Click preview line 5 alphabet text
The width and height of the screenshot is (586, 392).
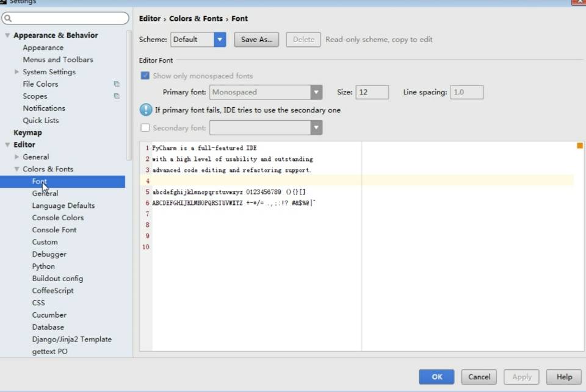(229, 192)
